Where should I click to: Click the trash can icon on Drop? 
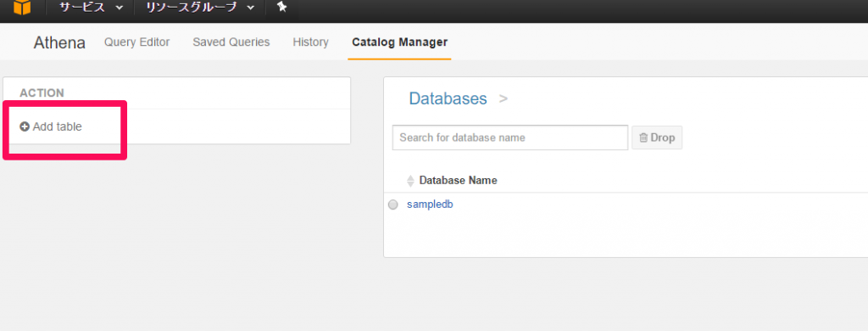tap(643, 137)
